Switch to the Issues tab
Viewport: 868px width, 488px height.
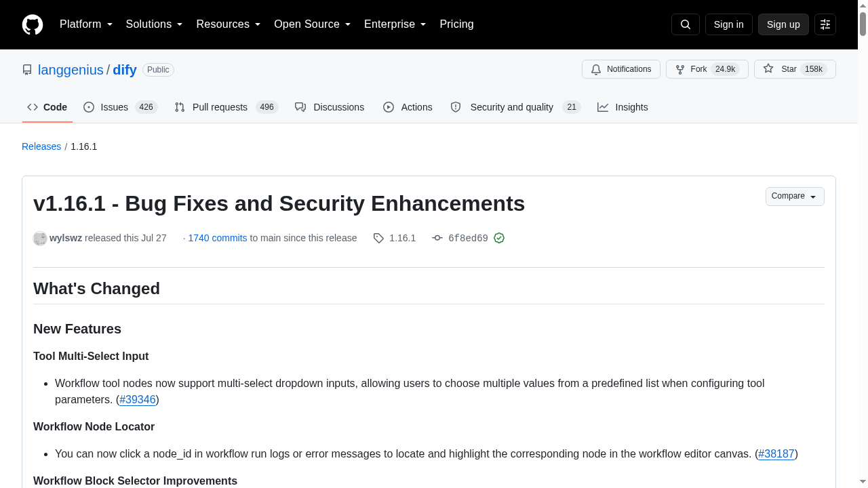[120, 107]
